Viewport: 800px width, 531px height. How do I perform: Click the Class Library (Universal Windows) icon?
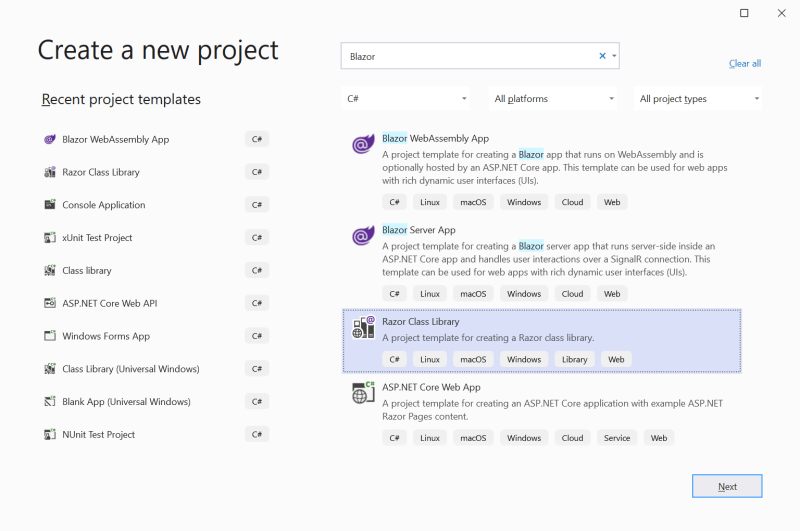[x=49, y=368]
